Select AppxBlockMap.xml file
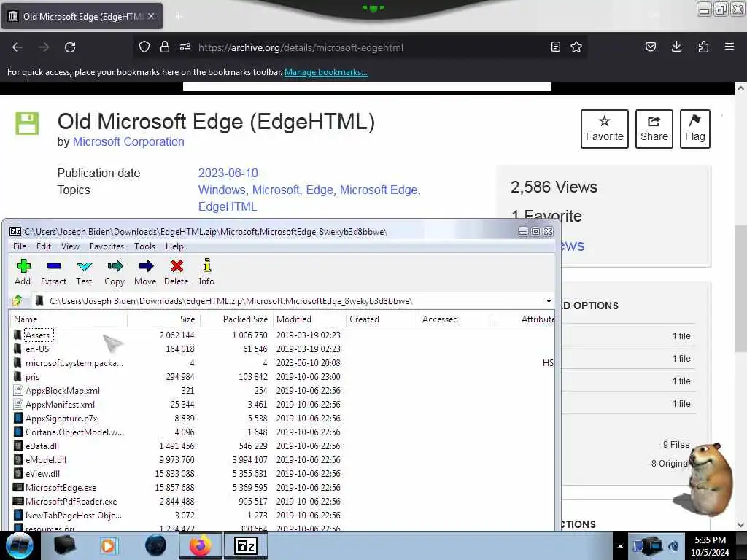Image resolution: width=747 pixels, height=560 pixels. point(63,391)
